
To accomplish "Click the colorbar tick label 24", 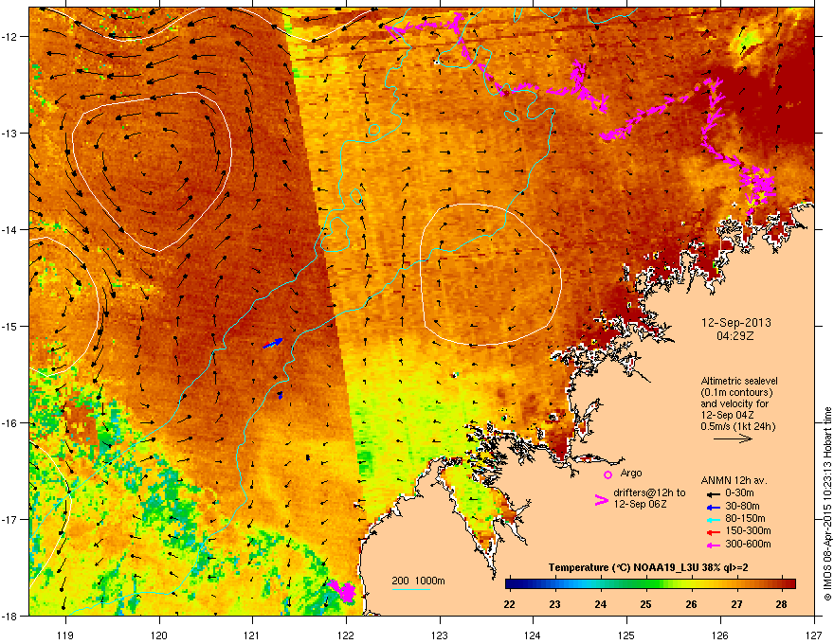I will [x=601, y=604].
